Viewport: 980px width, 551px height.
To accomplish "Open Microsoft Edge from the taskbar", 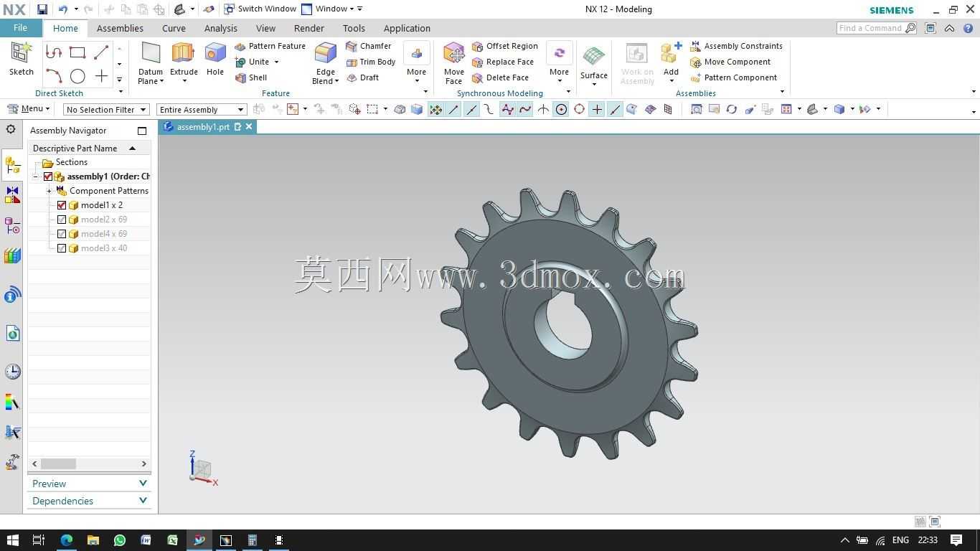I will pos(67,540).
